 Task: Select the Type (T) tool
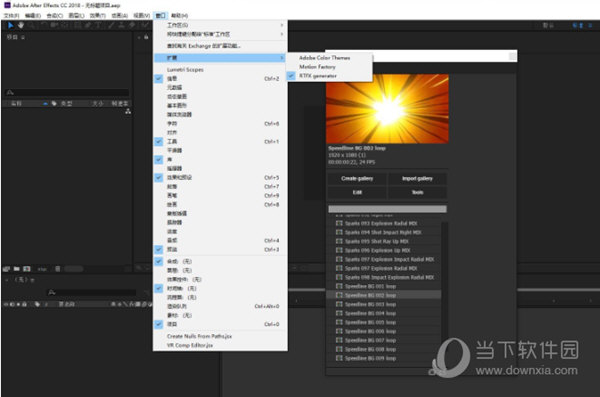[x=98, y=25]
